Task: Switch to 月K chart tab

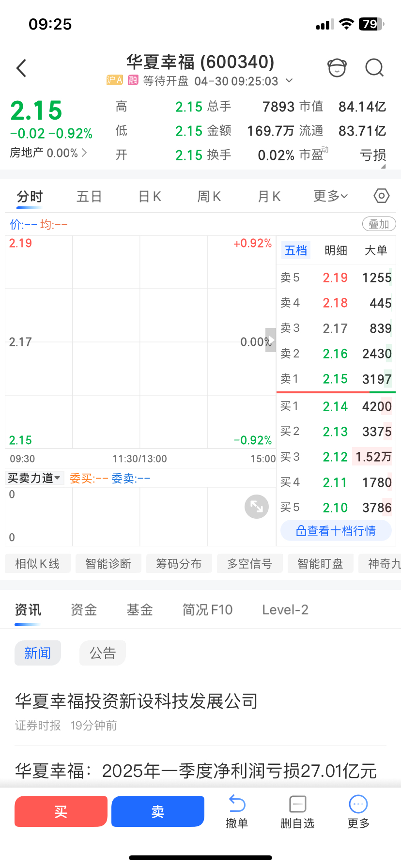Action: click(269, 196)
